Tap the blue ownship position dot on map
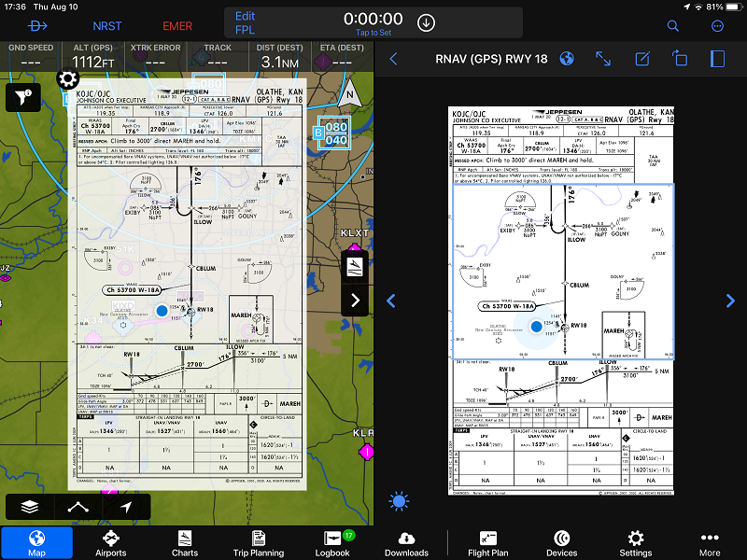The width and height of the screenshot is (747, 560). [x=162, y=311]
